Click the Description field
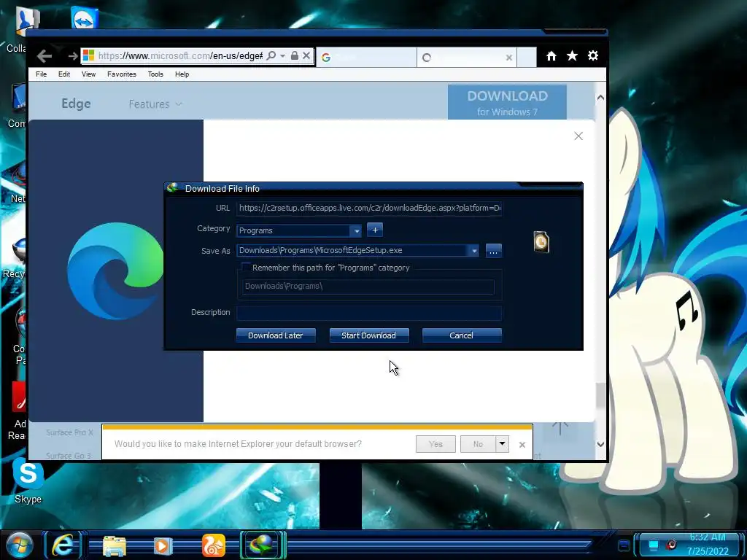Image resolution: width=747 pixels, height=560 pixels. click(369, 313)
